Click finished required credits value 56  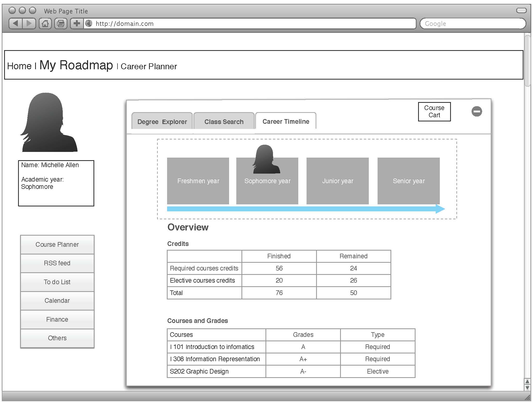pyautogui.click(x=279, y=268)
